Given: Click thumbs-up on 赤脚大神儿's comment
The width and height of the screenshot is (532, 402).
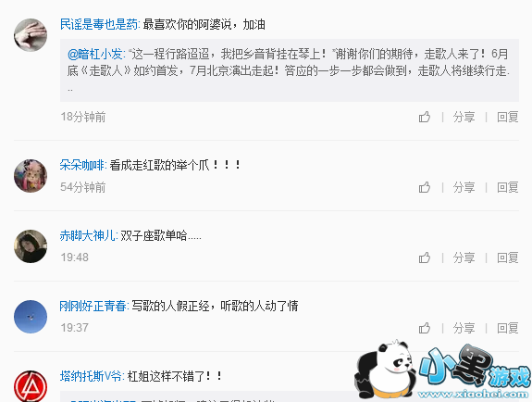Looking at the screenshot, I should pyautogui.click(x=424, y=258).
